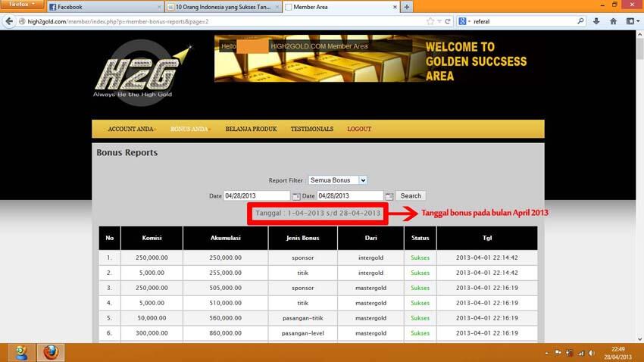The width and height of the screenshot is (644, 362).
Task: Click the search magnifier in the search bar
Action: (579, 21)
